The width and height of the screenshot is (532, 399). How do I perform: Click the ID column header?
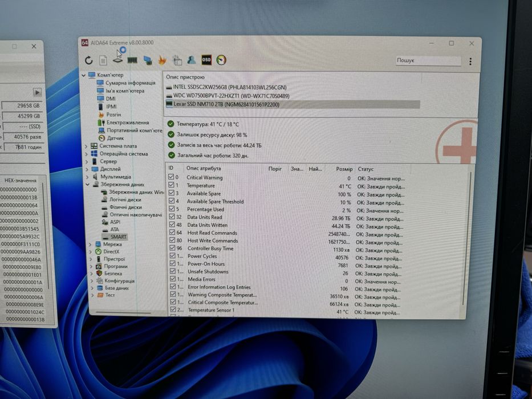[170, 168]
